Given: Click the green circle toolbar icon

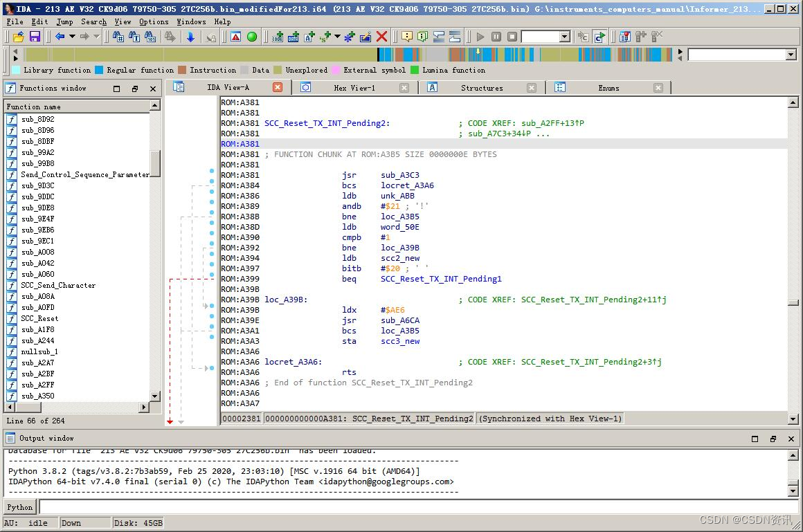Looking at the screenshot, I should pyautogui.click(x=252, y=37).
